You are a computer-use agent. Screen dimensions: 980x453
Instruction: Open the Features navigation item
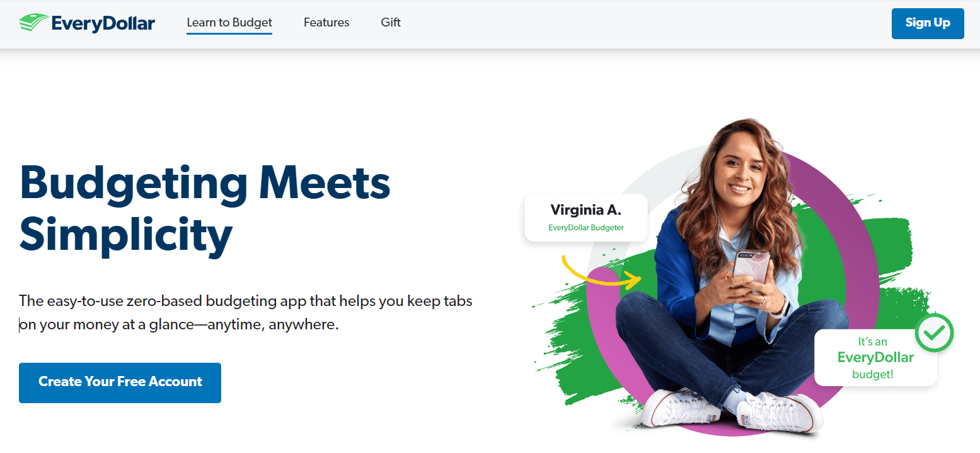click(x=326, y=23)
